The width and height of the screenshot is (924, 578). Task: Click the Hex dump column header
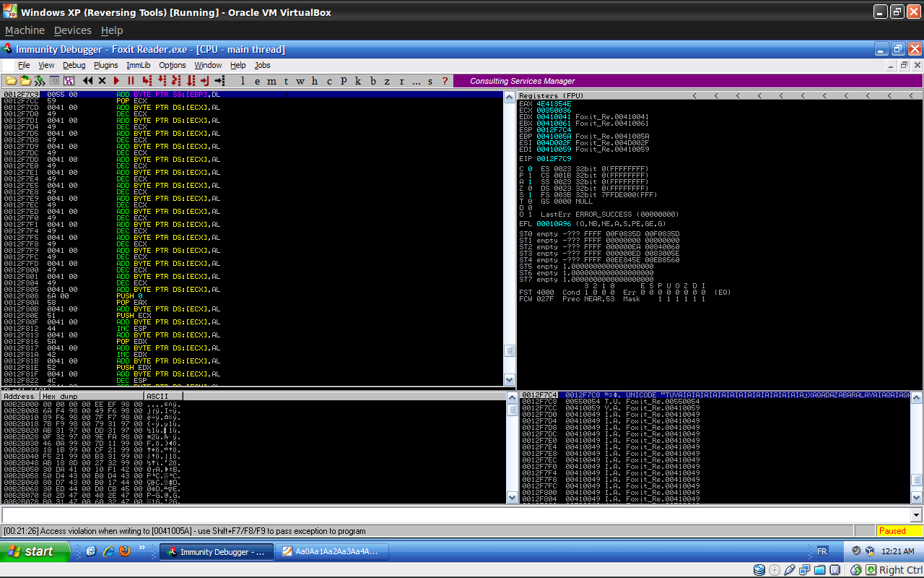(x=92, y=396)
